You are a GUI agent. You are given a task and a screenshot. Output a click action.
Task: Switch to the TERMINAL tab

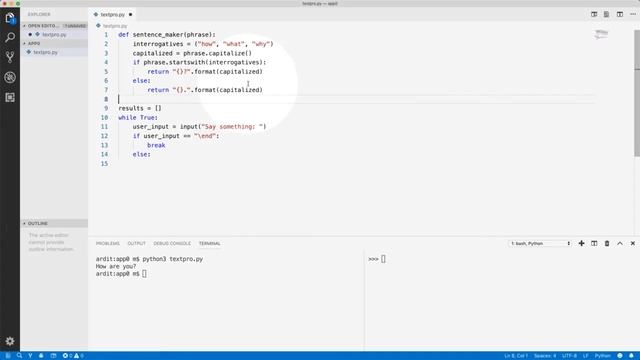(209, 243)
